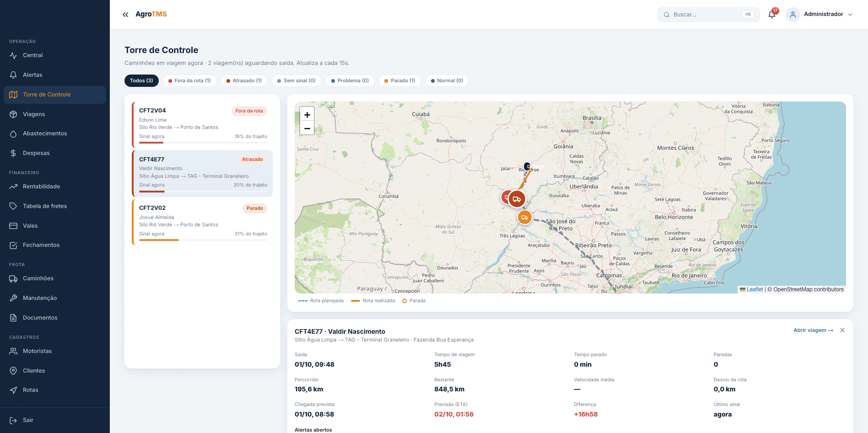
Task: Click CFT2V04 19% progress bar
Action: tap(203, 143)
